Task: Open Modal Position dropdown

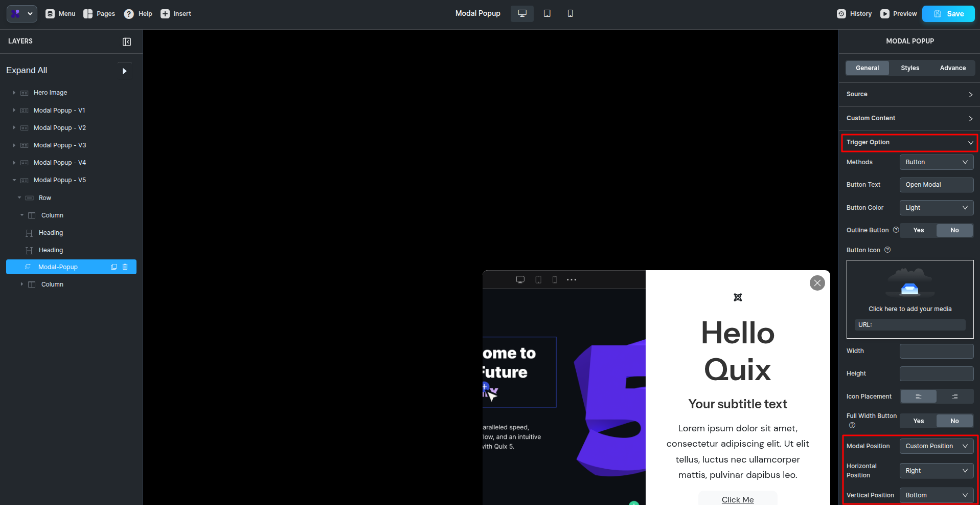Action: pyautogui.click(x=936, y=446)
